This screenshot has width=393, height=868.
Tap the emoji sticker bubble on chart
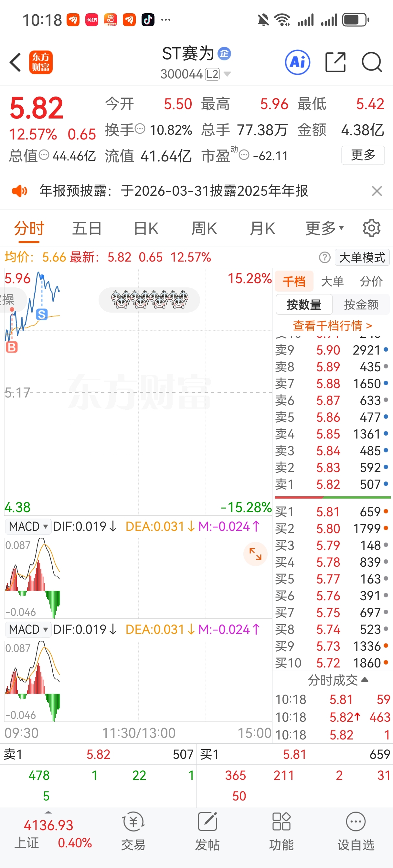point(149,300)
